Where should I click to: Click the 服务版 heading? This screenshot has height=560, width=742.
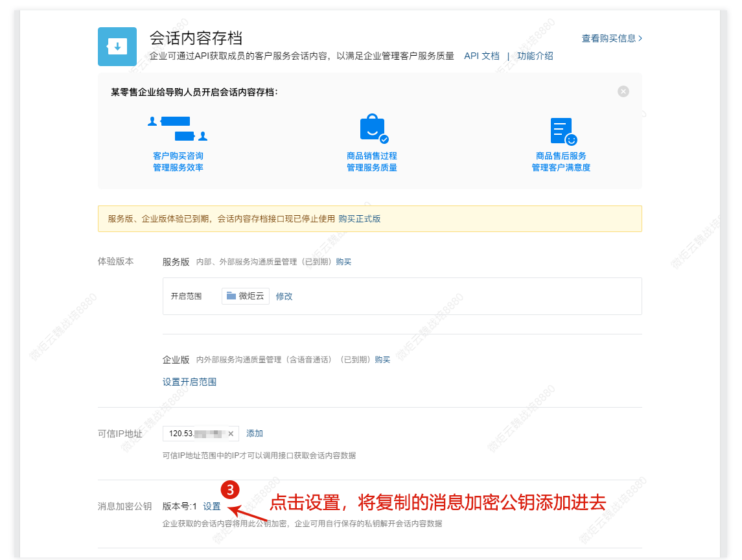(x=176, y=262)
